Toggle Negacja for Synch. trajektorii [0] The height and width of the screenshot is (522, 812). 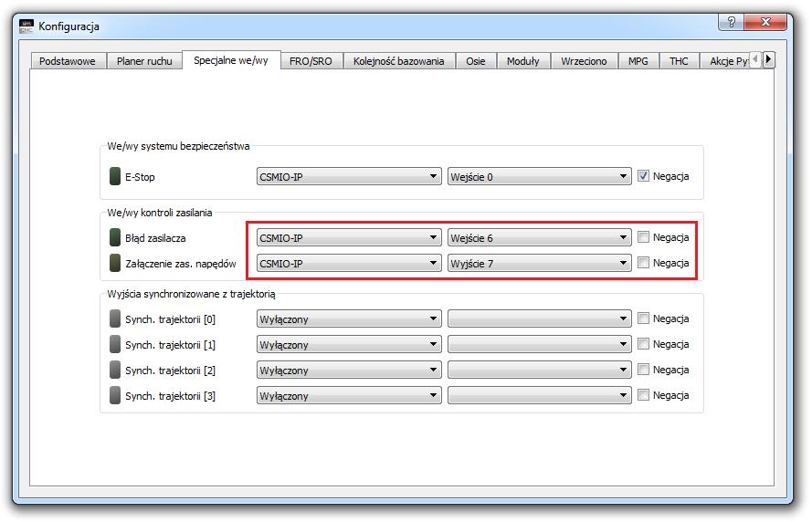643,318
